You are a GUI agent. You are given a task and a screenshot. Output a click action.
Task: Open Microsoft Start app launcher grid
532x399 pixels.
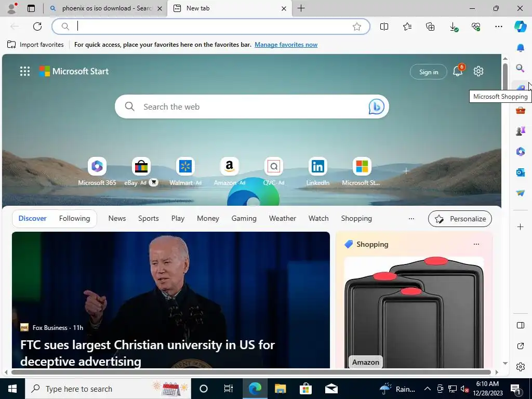coord(25,71)
